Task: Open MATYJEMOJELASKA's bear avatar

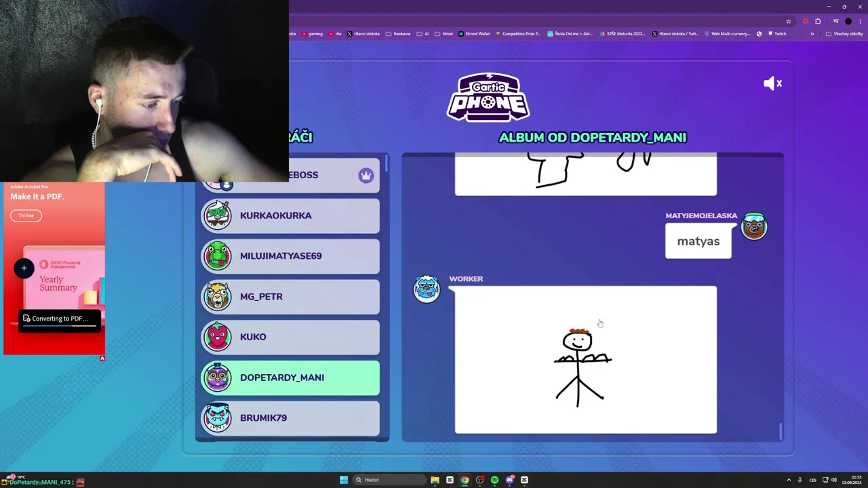Action: 754,226
